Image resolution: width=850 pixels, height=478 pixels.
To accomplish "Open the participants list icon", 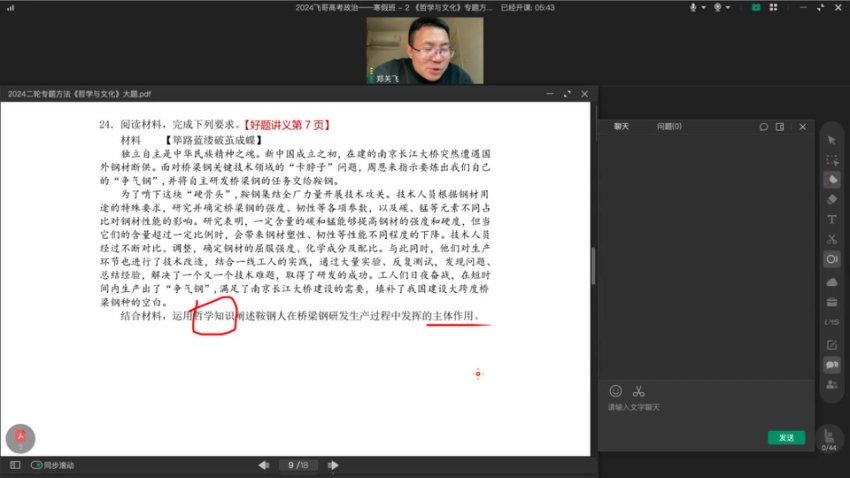I will pyautogui.click(x=832, y=385).
